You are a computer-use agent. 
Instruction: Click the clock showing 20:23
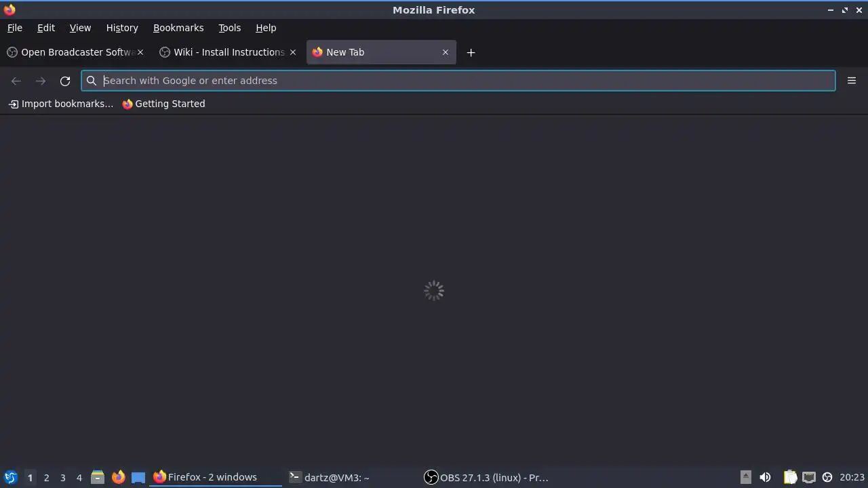pyautogui.click(x=852, y=477)
